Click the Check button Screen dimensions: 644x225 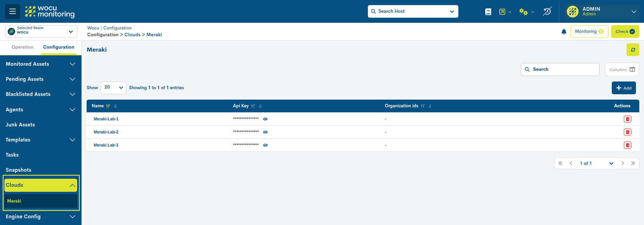(625, 32)
